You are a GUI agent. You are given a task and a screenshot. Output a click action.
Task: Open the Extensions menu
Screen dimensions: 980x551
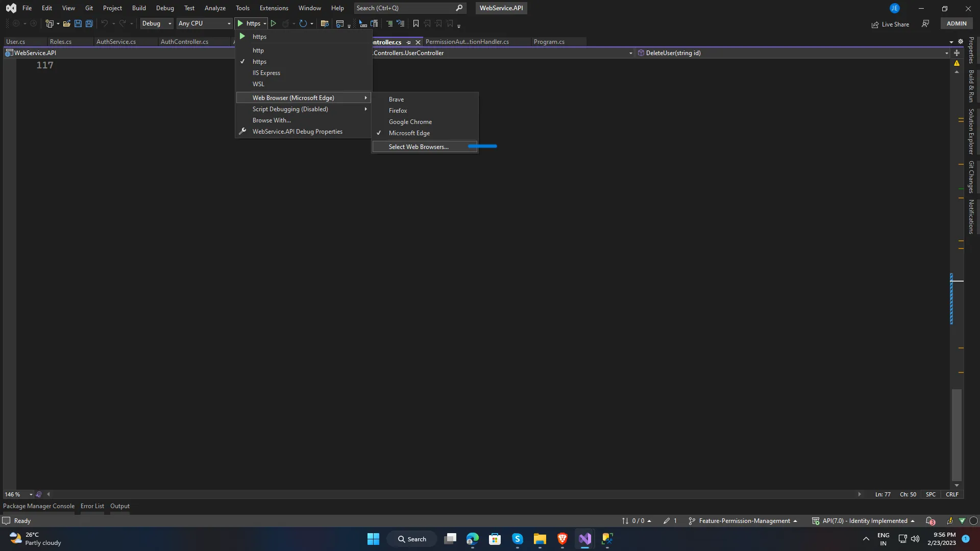click(274, 8)
